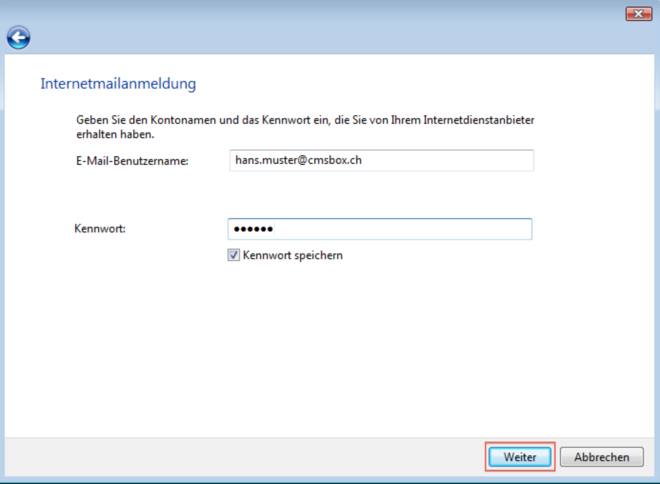
Task: Click the Weiter button
Action: (520, 457)
